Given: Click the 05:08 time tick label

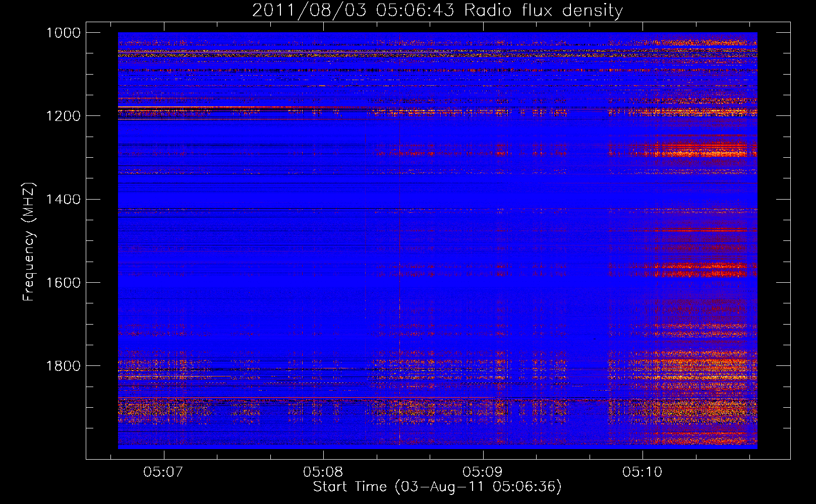Looking at the screenshot, I should pos(323,472).
